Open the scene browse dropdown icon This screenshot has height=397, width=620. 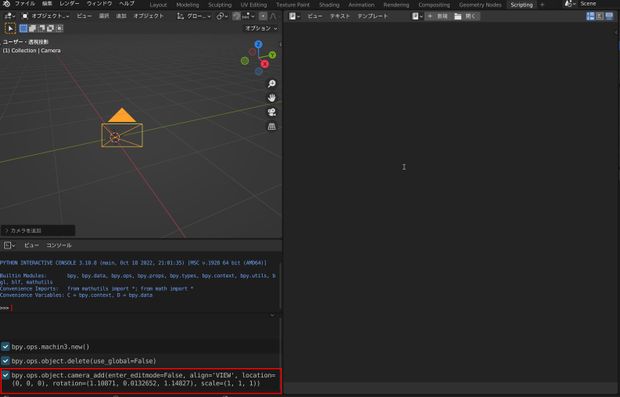570,4
